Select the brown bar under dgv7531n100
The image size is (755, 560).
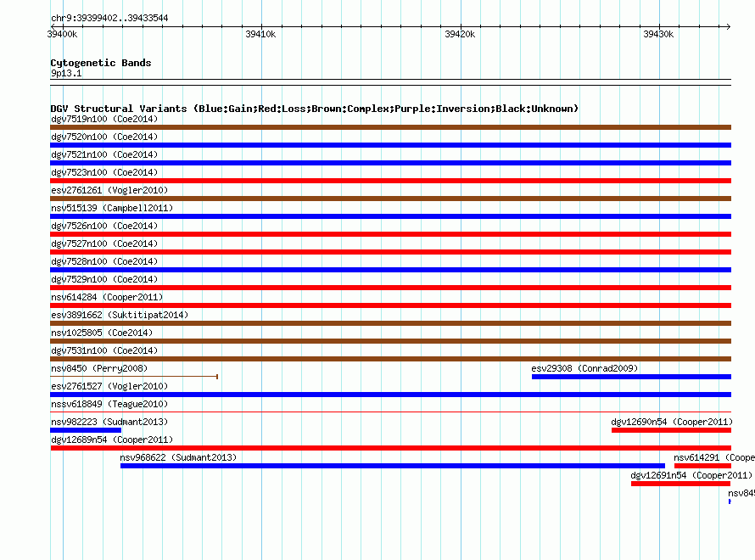[390, 359]
